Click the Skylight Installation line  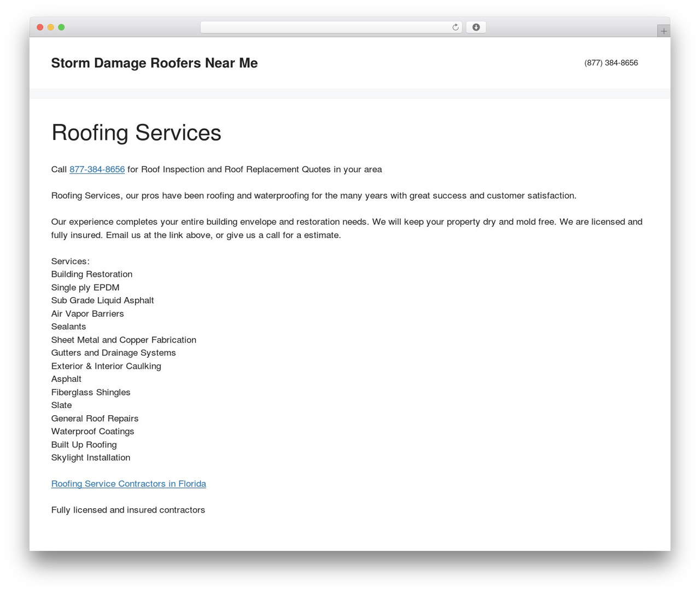click(x=91, y=458)
